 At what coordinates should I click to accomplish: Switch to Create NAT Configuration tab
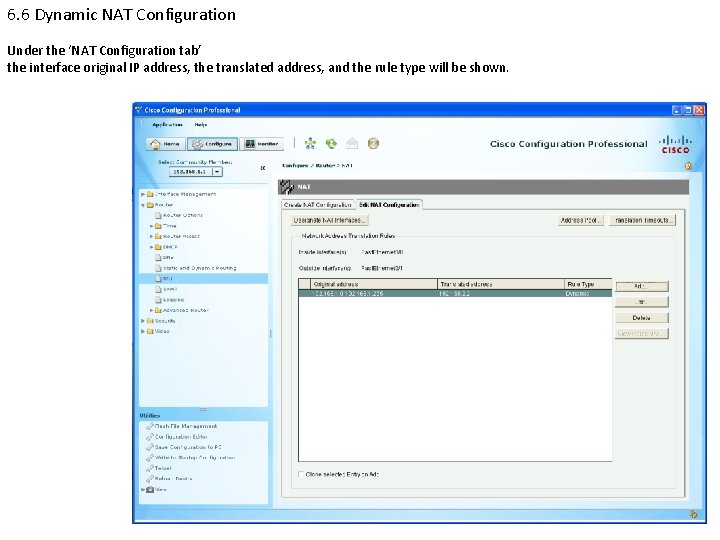(x=318, y=205)
